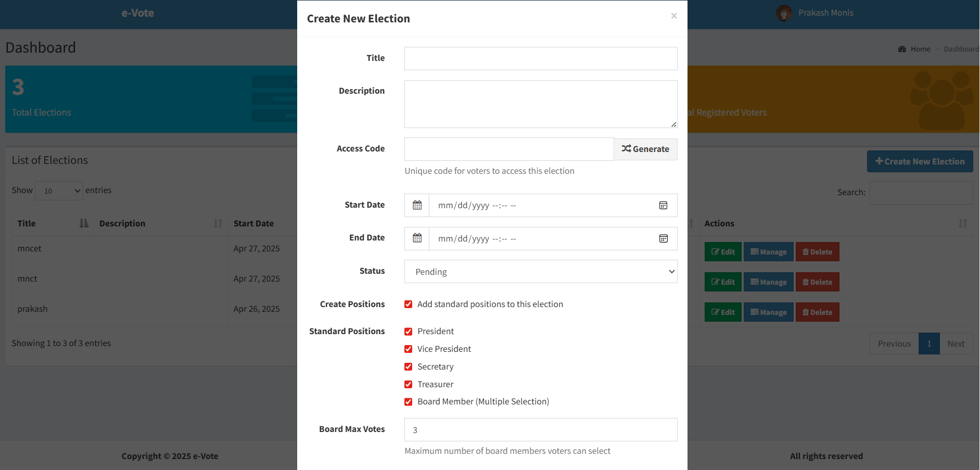
Task: Click the Home dashboard icon in breadcrumb
Action: pyautogui.click(x=902, y=49)
